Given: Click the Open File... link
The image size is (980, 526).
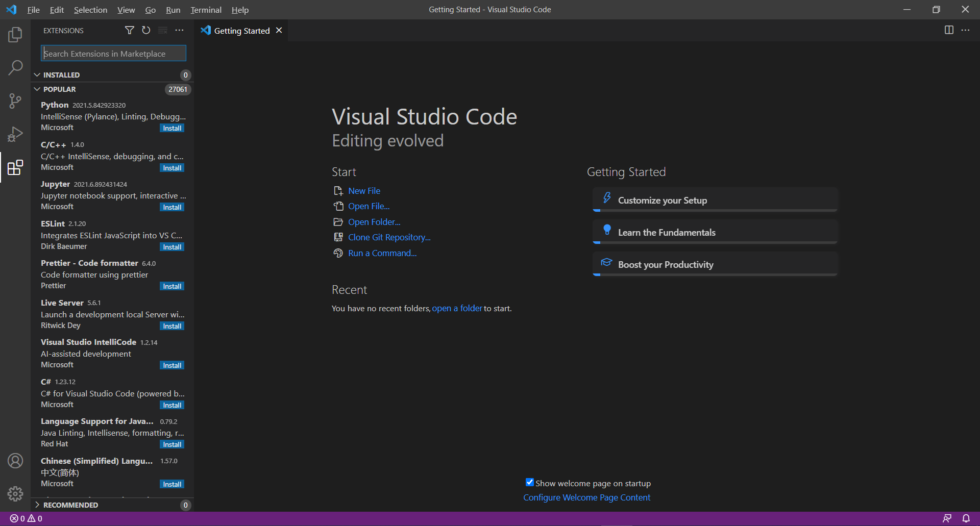Looking at the screenshot, I should (369, 206).
